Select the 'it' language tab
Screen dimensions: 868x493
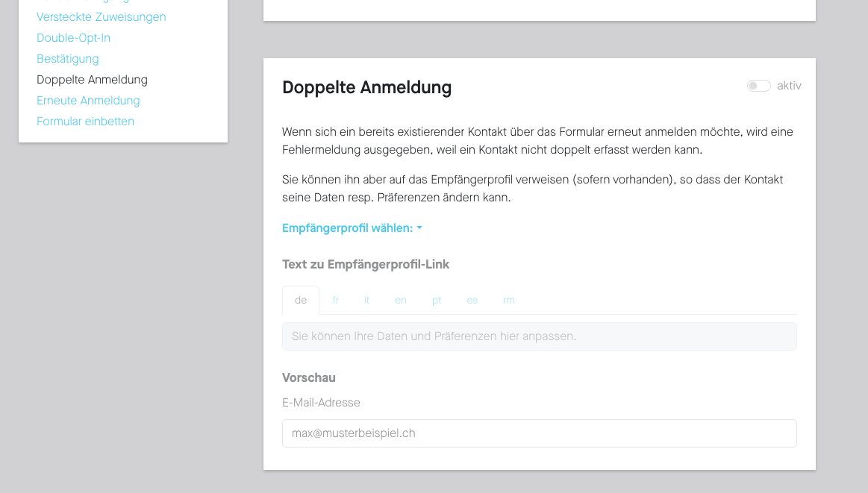(x=366, y=300)
